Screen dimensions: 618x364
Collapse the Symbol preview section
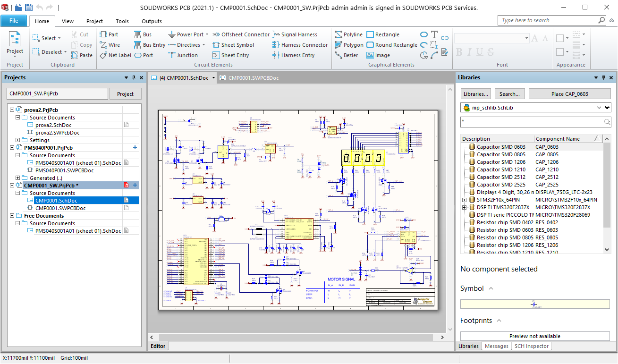pos(491,288)
